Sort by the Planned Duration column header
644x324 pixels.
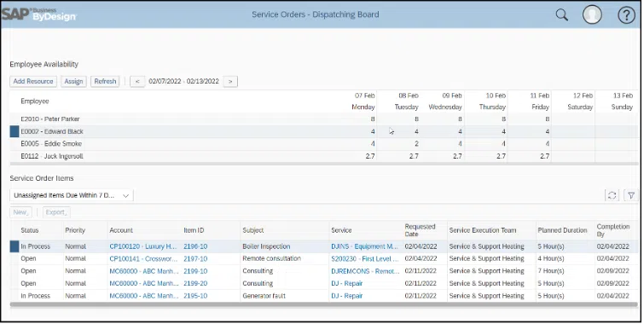(562, 230)
